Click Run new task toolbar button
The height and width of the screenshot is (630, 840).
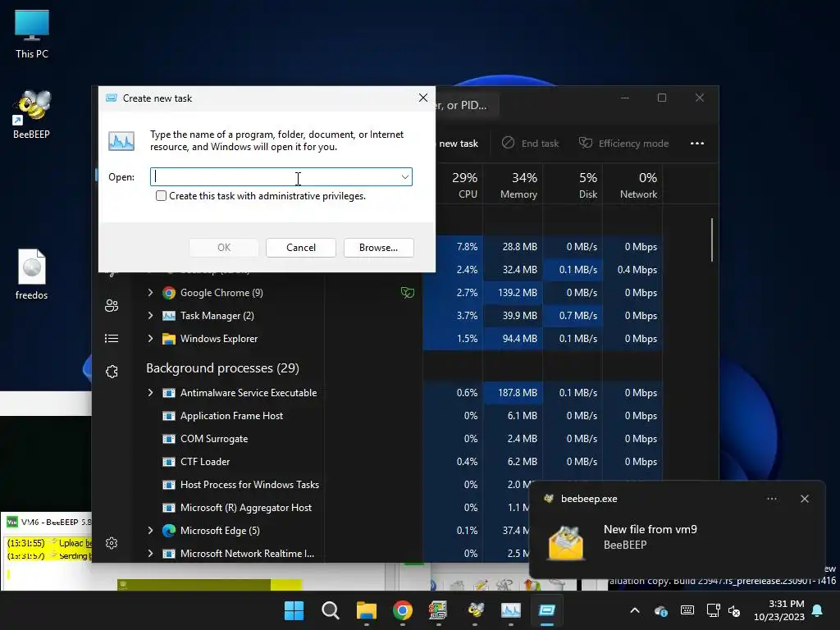(x=459, y=143)
